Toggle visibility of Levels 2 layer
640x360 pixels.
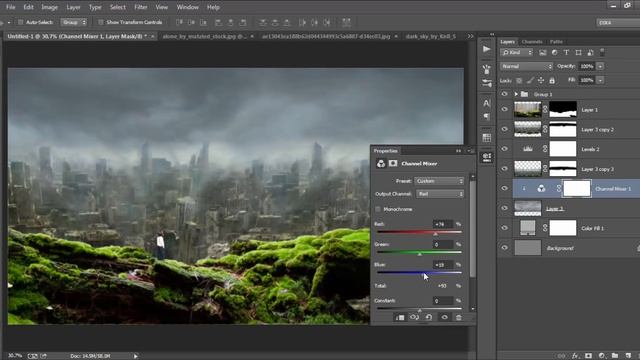pyautogui.click(x=505, y=149)
